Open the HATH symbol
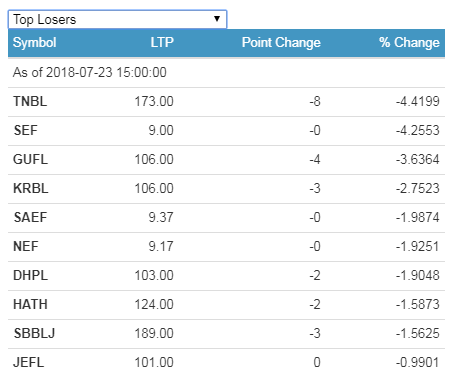The width and height of the screenshot is (456, 376). tap(30, 304)
